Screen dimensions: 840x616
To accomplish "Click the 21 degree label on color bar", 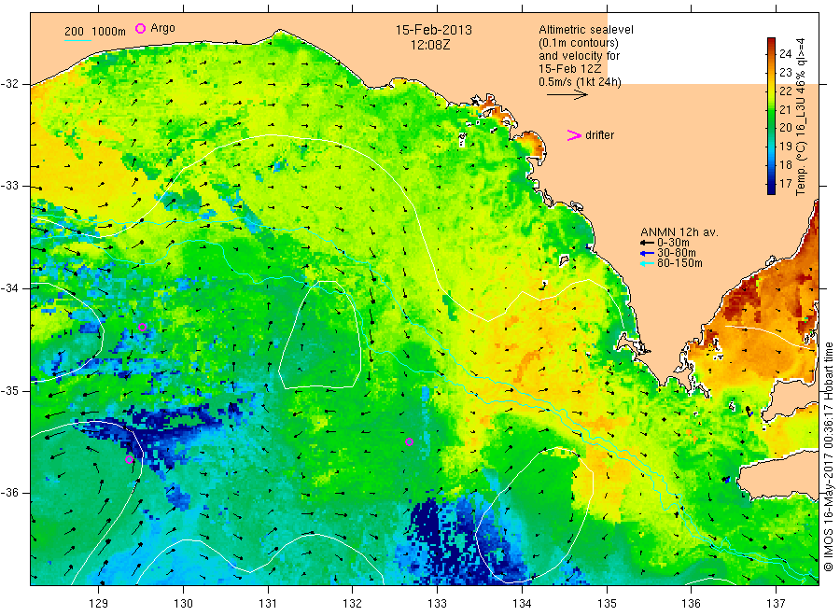I will (x=785, y=109).
